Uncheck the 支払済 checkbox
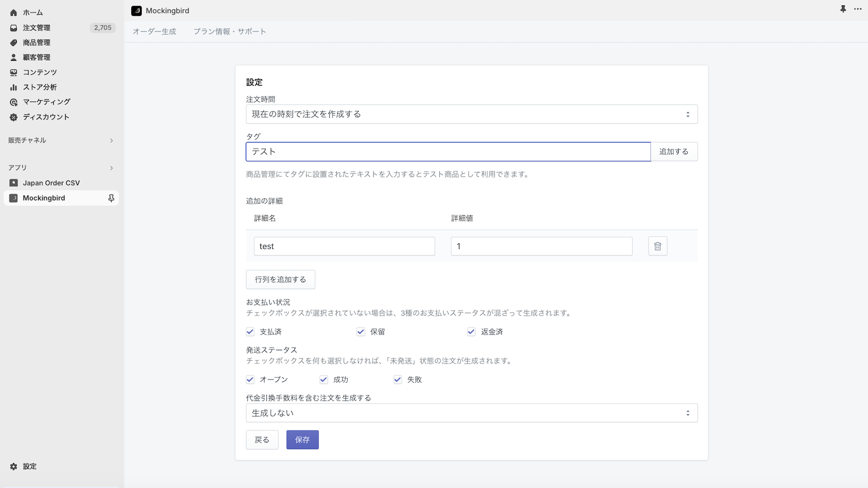This screenshot has width=868, height=488. point(250,332)
